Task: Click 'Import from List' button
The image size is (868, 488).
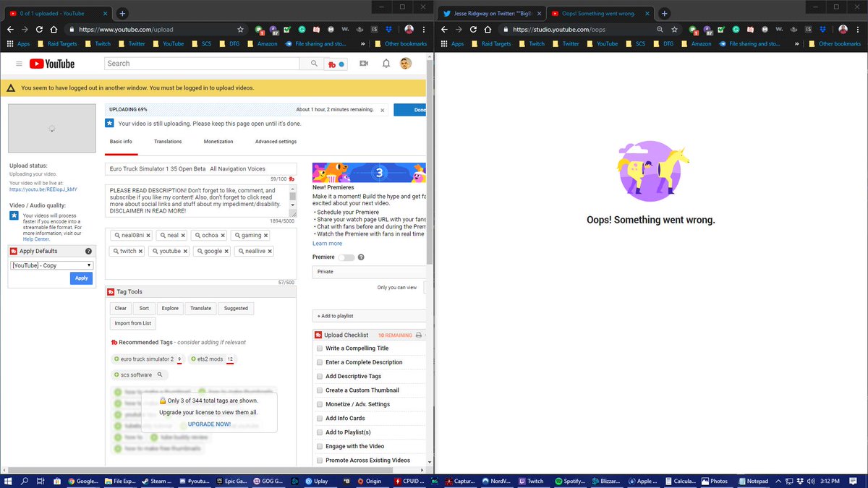Action: pyautogui.click(x=133, y=323)
